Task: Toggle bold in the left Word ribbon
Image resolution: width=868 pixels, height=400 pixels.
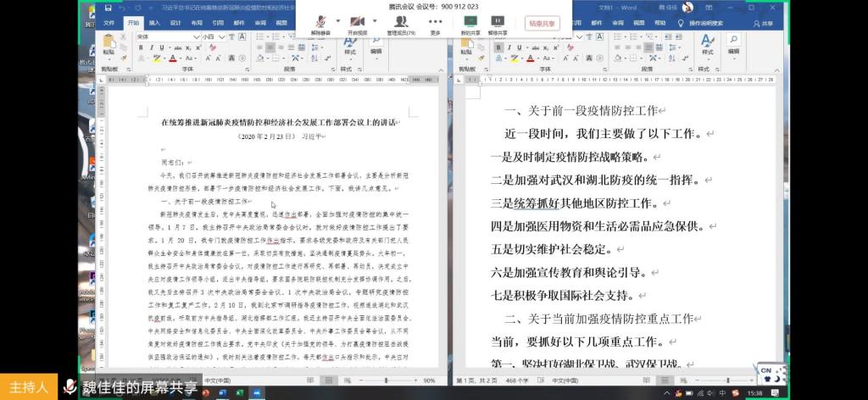Action: click(x=140, y=49)
